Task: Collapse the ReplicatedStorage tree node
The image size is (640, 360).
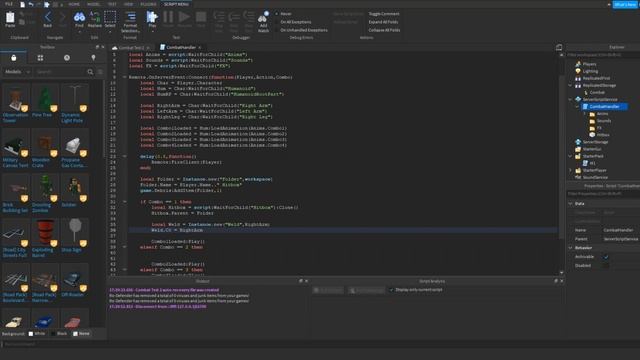Action: [570, 85]
